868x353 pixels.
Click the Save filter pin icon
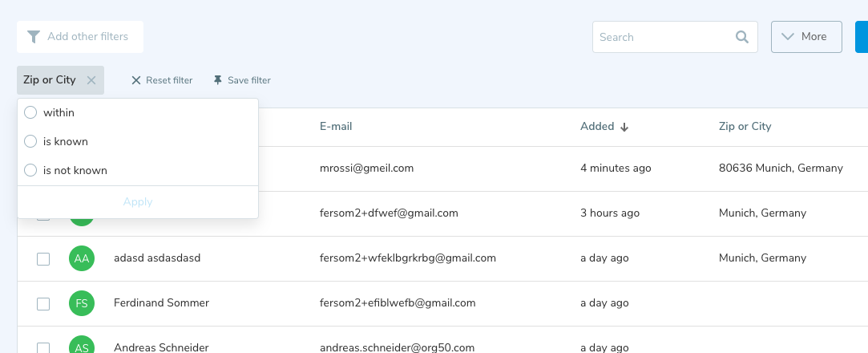coord(217,80)
